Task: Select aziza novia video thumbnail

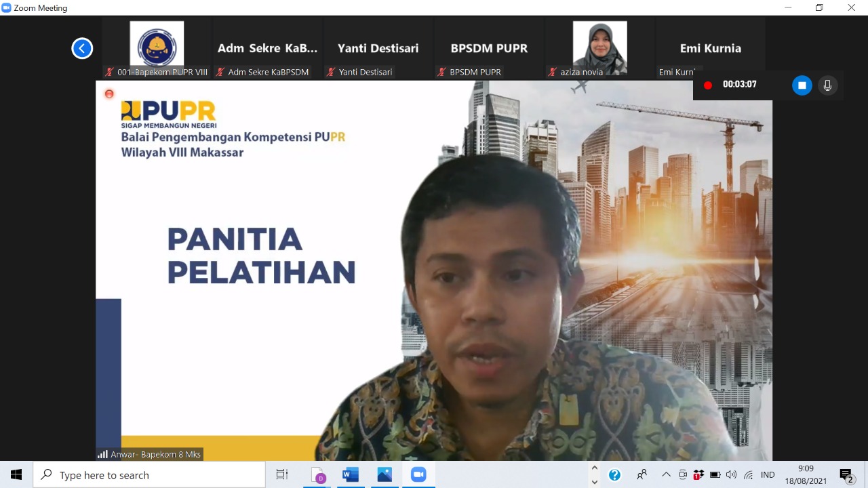Action: coord(600,48)
